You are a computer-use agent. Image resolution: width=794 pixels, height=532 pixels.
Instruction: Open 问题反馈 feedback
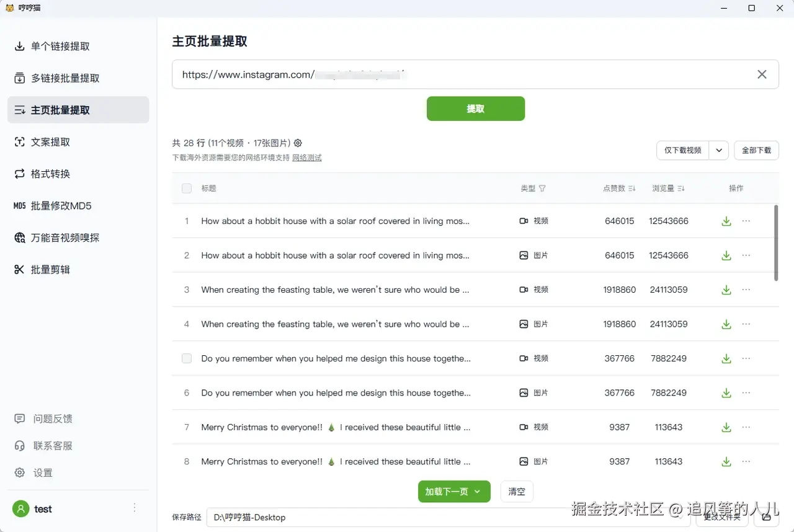tap(43, 419)
